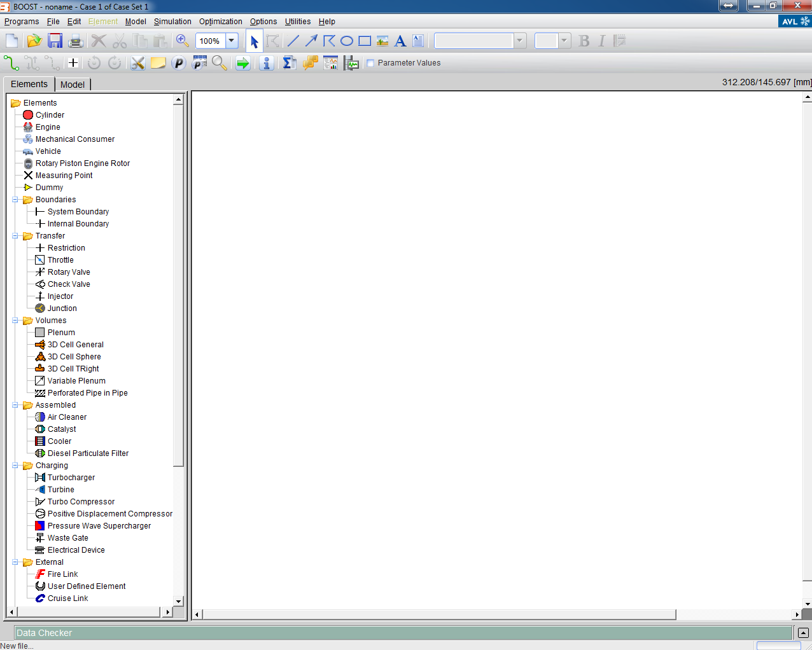Screen dimensions: 812x650
Task: Select the Air Cleaner element
Action: pyautogui.click(x=67, y=417)
